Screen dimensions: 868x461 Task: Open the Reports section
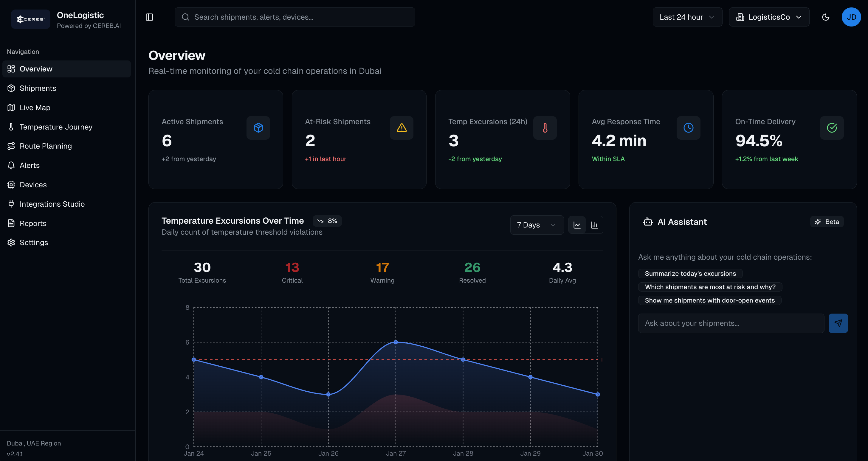pos(33,223)
